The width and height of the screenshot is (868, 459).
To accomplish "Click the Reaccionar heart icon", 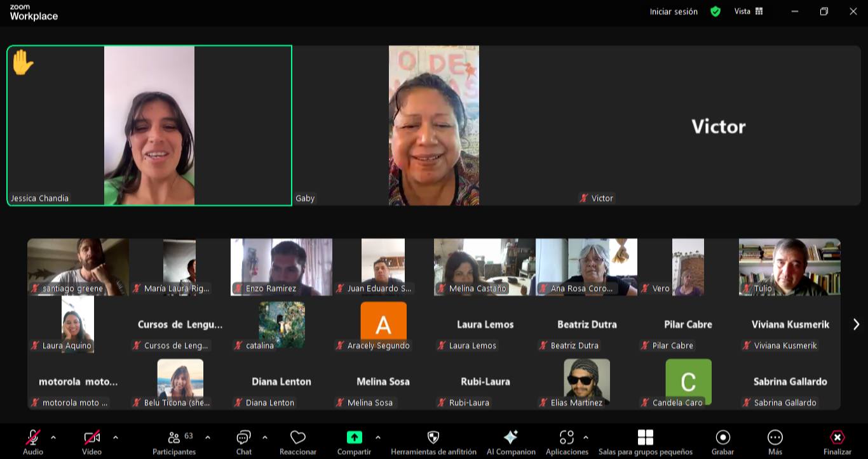I will [297, 438].
